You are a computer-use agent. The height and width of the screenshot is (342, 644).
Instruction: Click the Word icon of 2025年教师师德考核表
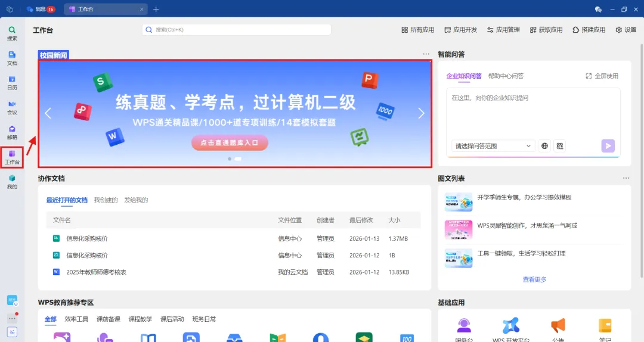click(x=56, y=272)
